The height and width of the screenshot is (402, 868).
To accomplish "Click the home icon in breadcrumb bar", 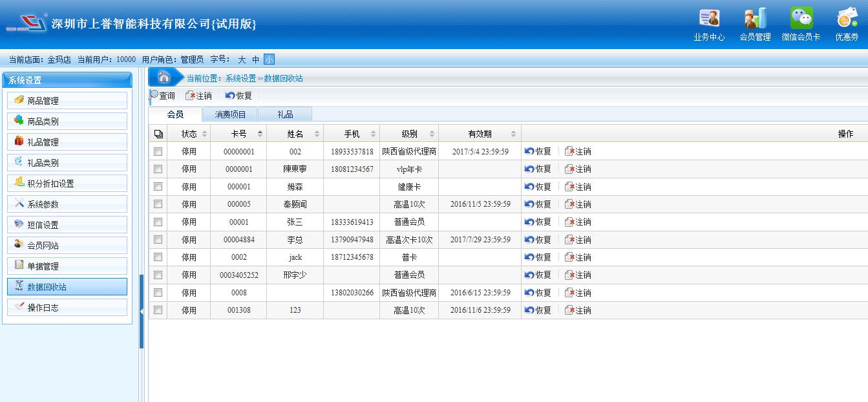I will pyautogui.click(x=164, y=78).
